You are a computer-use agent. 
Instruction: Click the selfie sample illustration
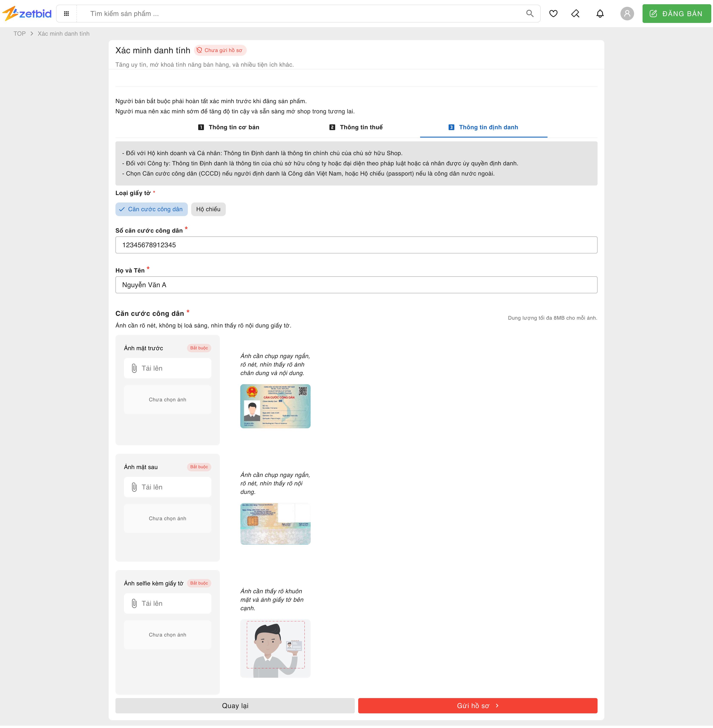pyautogui.click(x=275, y=649)
